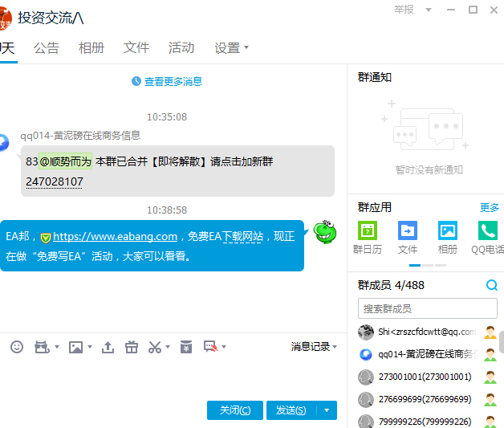504x428 pixels.
Task: Click the 搜索群成员 search field
Action: (428, 308)
